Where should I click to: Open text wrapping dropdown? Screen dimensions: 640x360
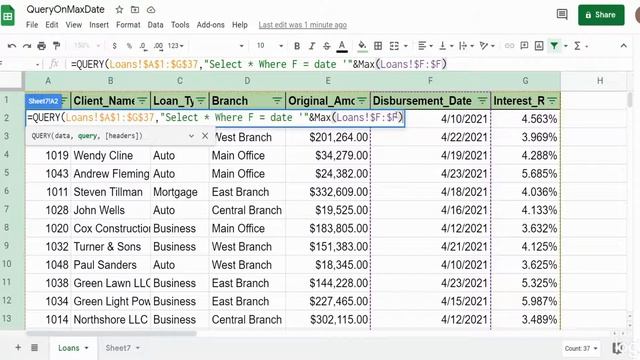[x=466, y=46]
